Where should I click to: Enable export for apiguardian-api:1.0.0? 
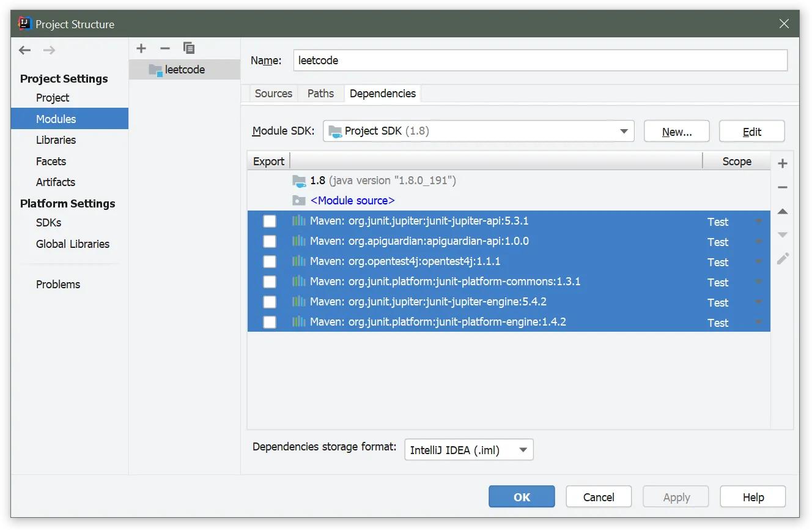[x=270, y=242]
